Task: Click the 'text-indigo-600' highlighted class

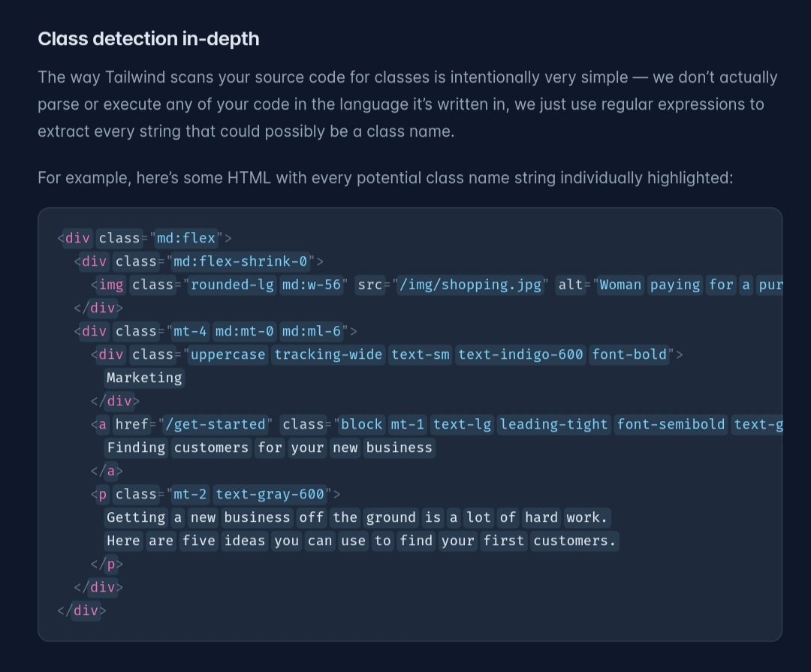Action: 520,354
